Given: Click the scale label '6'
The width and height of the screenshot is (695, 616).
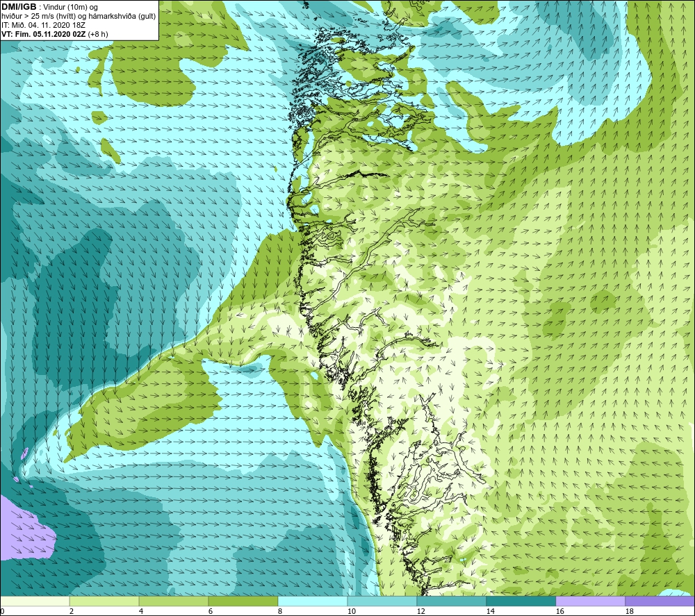Looking at the screenshot, I should (210, 611).
